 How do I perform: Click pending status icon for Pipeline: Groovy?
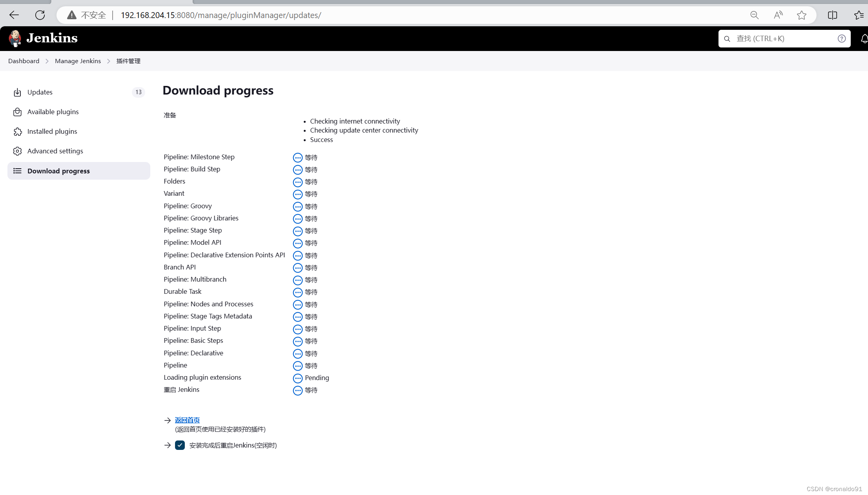point(298,207)
